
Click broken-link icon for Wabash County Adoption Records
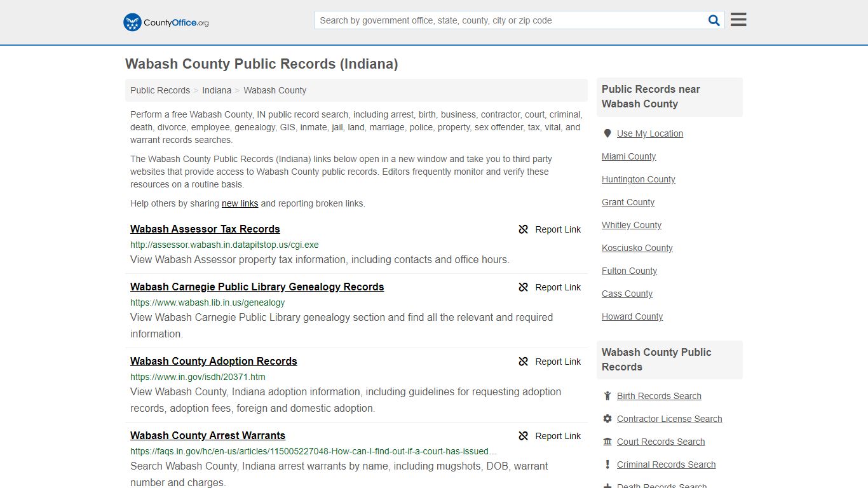(x=524, y=362)
